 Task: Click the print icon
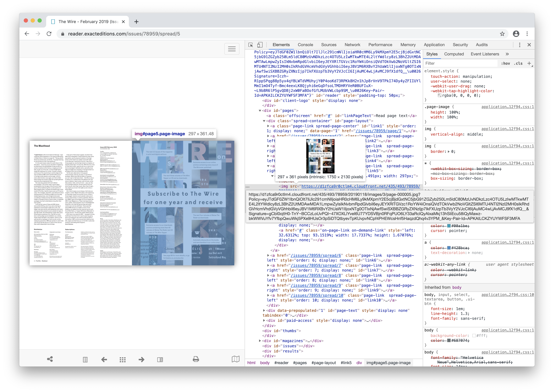(196, 359)
